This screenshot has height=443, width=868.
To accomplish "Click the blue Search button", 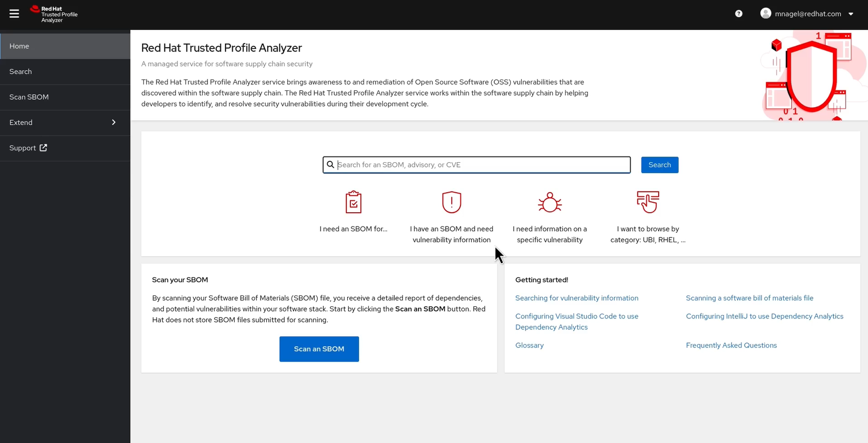I will [660, 165].
